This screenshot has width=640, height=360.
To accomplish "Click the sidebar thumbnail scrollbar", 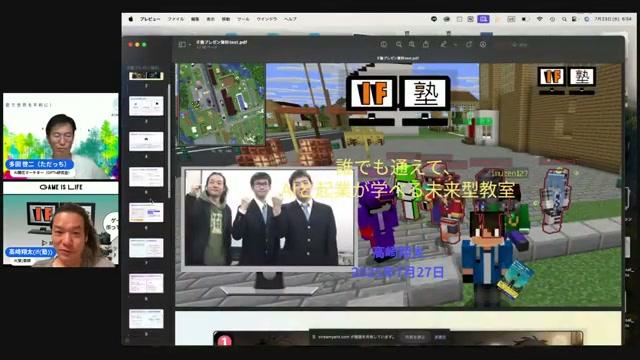I will [169, 141].
